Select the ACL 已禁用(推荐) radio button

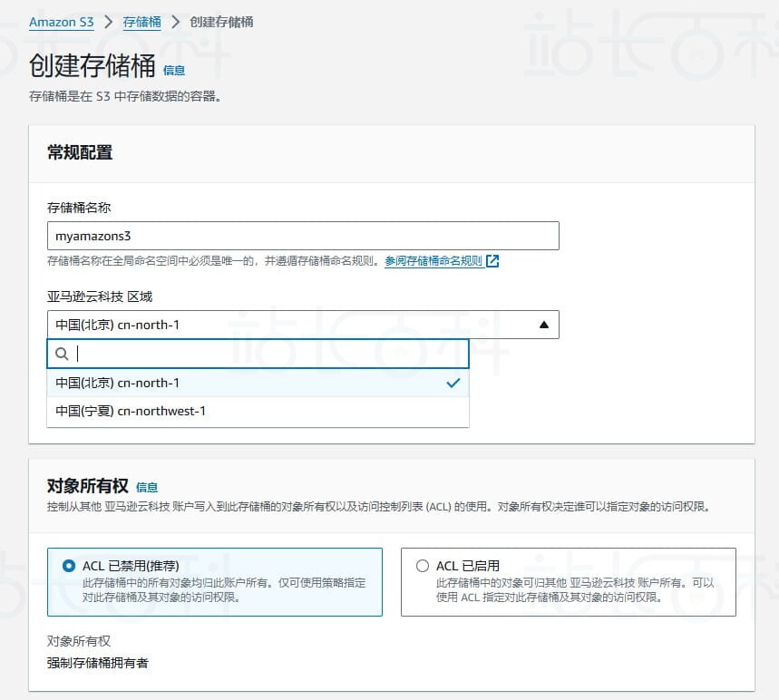click(69, 566)
